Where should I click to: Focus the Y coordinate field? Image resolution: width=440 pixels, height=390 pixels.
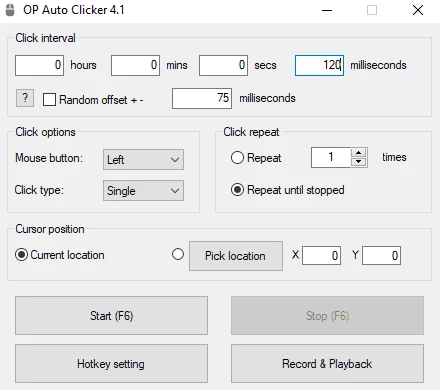pyautogui.click(x=381, y=256)
